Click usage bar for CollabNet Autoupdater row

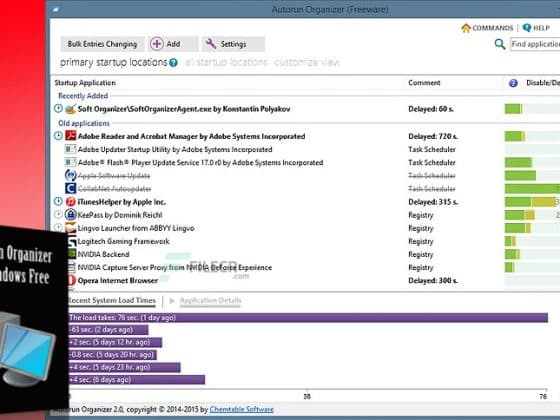click(532, 189)
